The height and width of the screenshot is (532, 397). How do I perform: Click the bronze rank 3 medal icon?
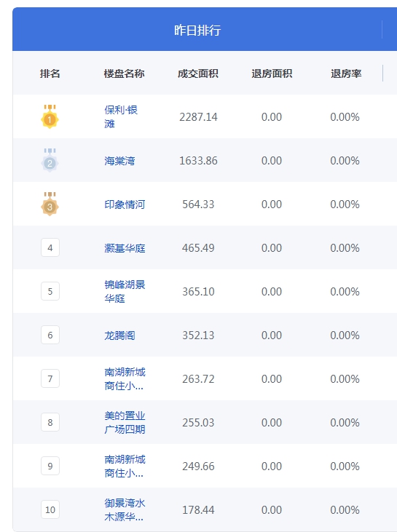[50, 204]
